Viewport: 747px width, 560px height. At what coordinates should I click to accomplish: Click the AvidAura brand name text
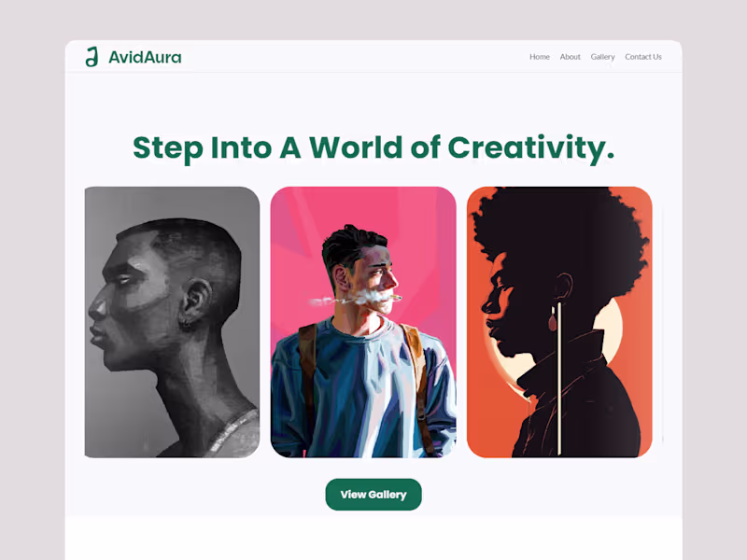coord(145,58)
